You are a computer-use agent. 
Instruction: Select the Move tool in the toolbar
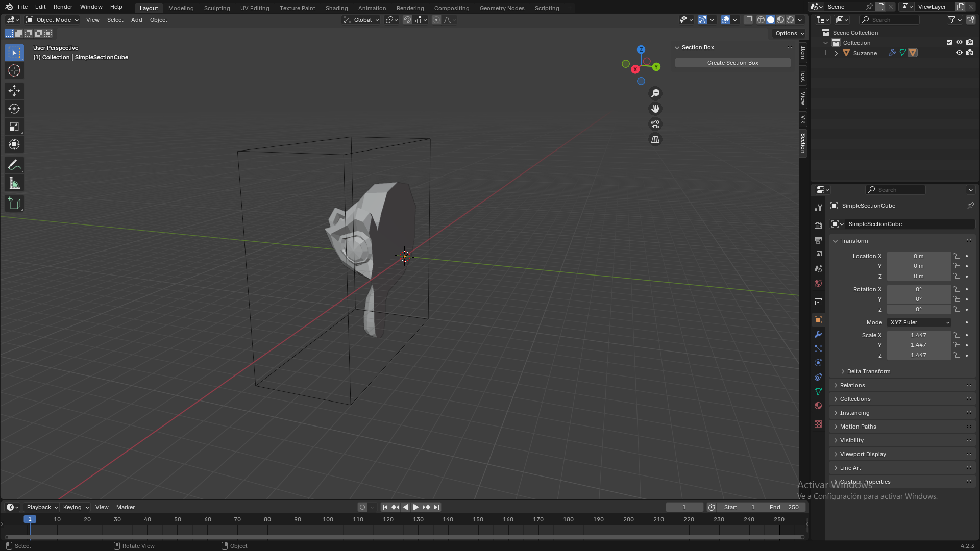14,90
